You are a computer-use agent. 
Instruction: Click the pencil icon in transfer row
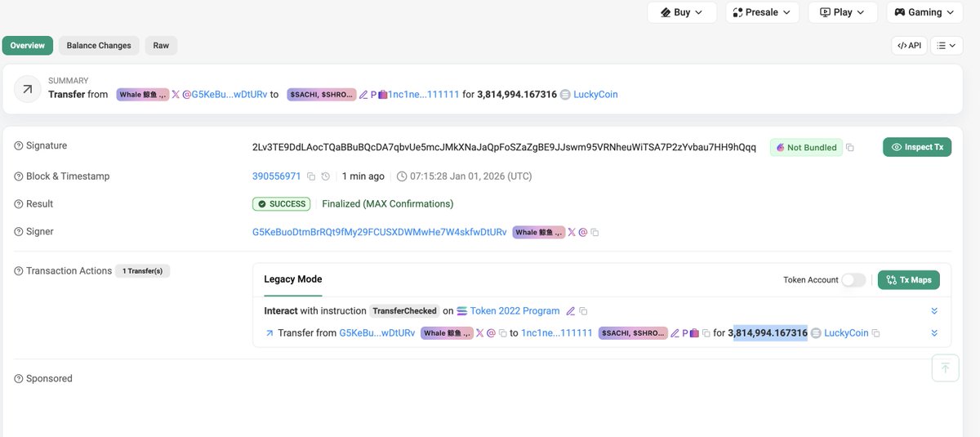[675, 333]
